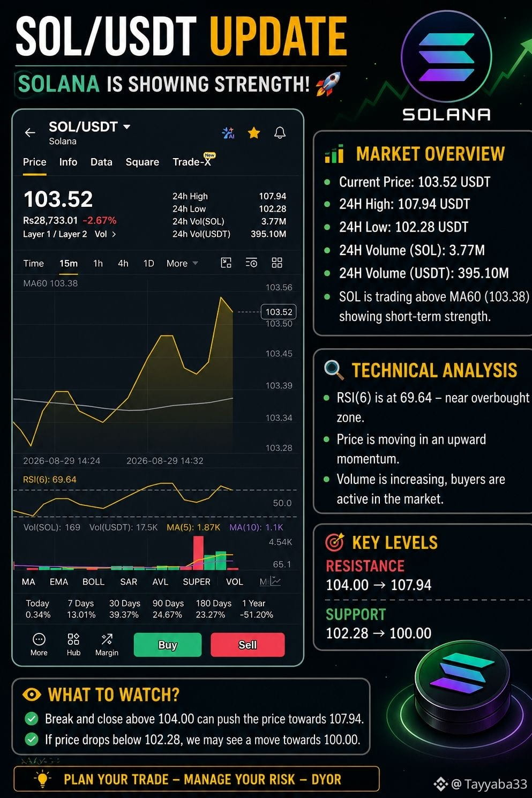Select the SUPER indicator

tap(197, 581)
